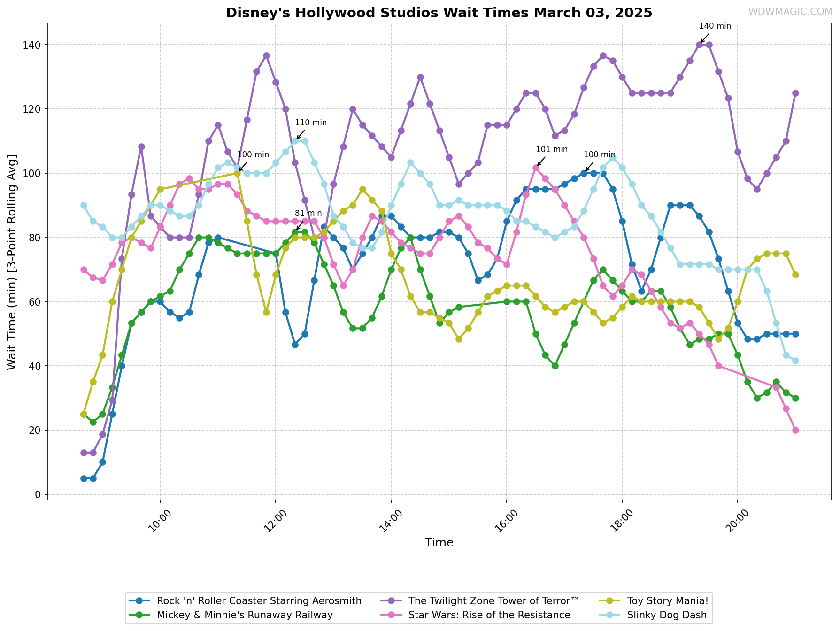
Task: Select Mickey & Minnie's Runaway Railway legend entry
Action: pos(231,615)
